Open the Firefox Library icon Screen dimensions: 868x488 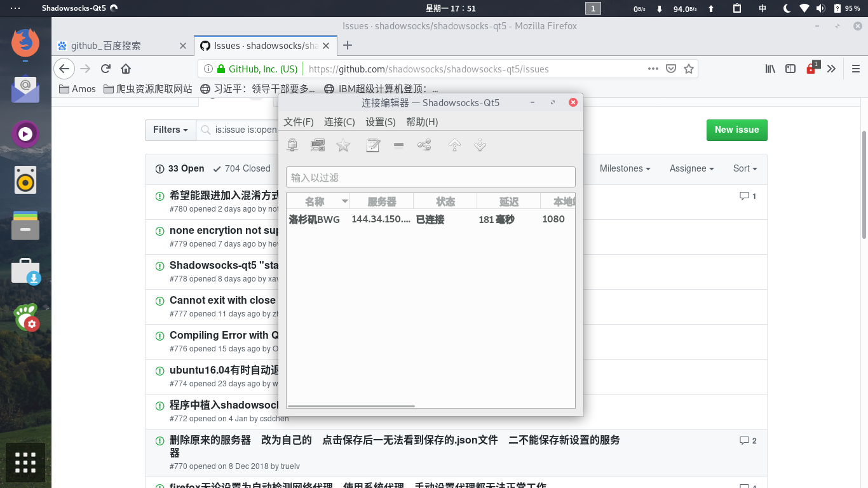tap(770, 69)
